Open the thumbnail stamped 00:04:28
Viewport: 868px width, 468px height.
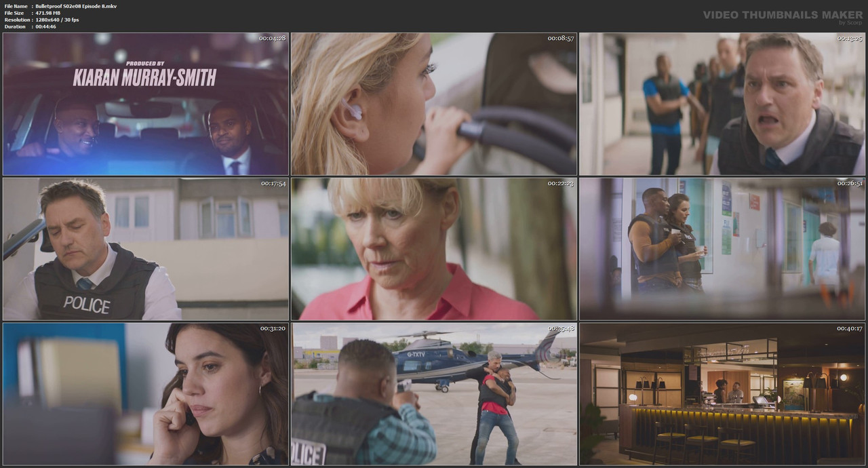click(x=146, y=104)
